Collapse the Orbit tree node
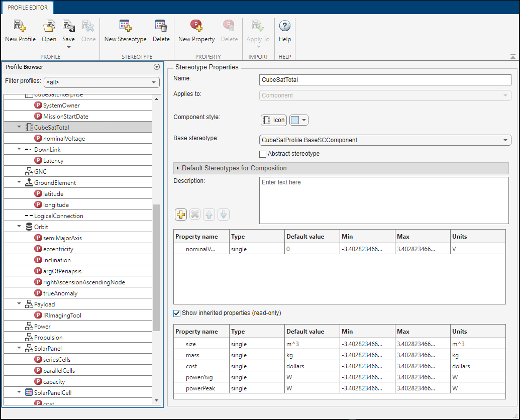520x420 pixels. [19, 227]
